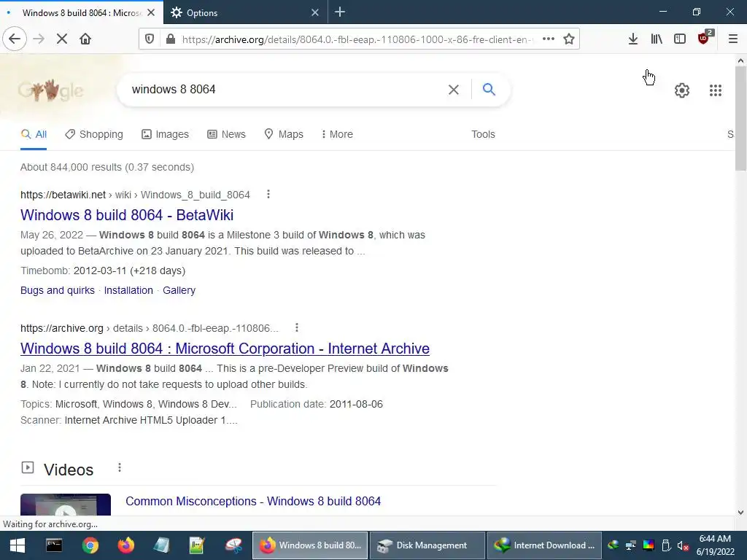Open the Library bookshelf icon
747x560 pixels.
click(657, 39)
